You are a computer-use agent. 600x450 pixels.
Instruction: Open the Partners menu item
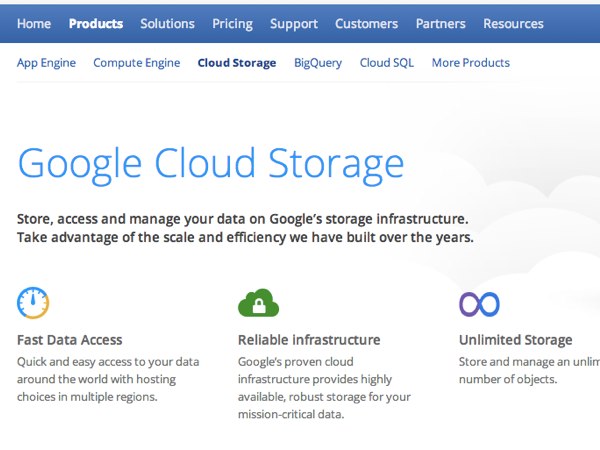coord(441,24)
